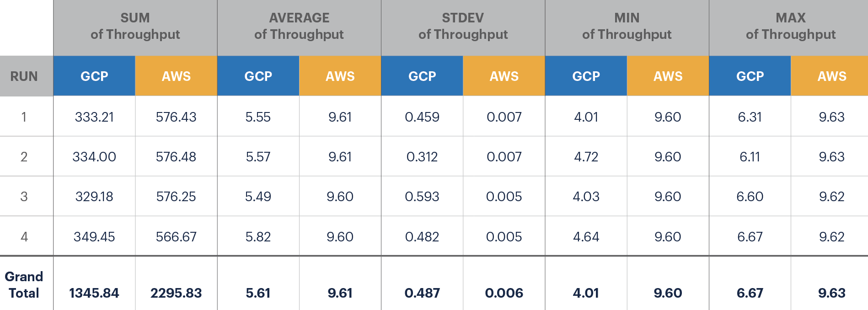Select the AWS subheader under STDEV

[504, 76]
